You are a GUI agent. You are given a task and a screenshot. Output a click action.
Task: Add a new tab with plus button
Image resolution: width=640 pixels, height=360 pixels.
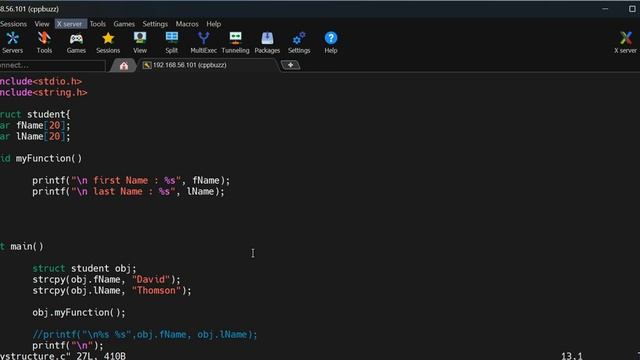[290, 65]
